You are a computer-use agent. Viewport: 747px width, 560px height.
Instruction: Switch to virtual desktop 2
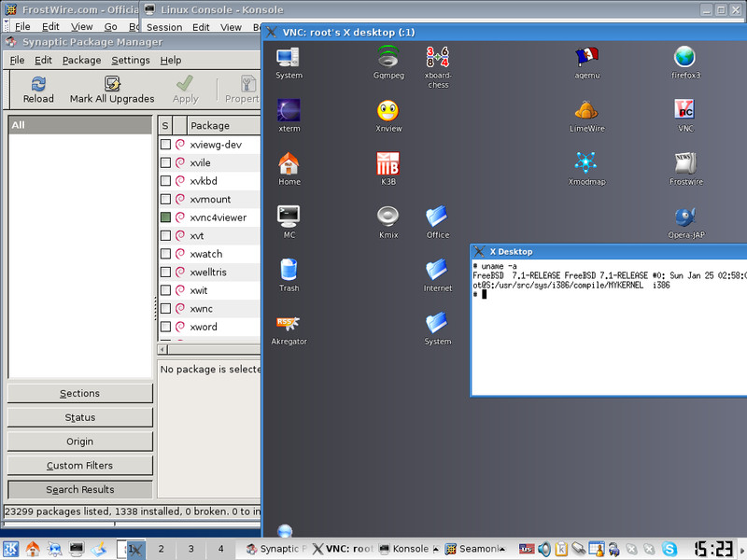pyautogui.click(x=161, y=549)
